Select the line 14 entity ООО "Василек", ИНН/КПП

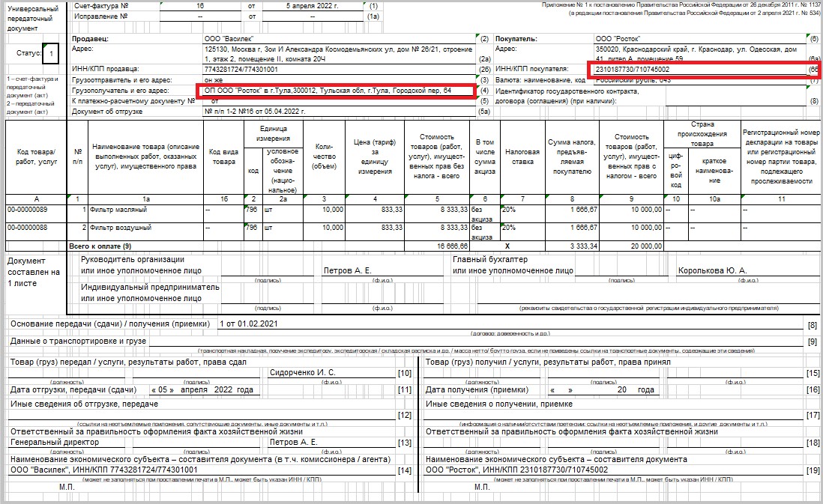[104, 470]
